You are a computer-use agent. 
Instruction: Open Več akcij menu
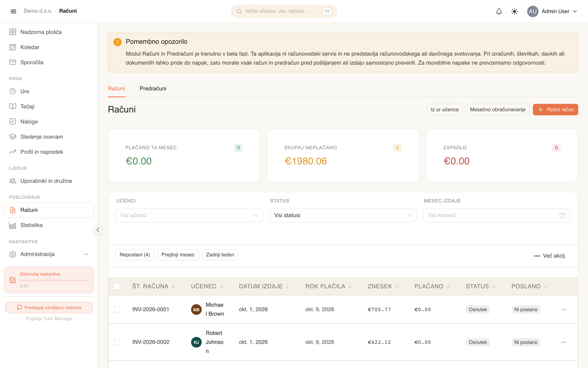coord(549,256)
